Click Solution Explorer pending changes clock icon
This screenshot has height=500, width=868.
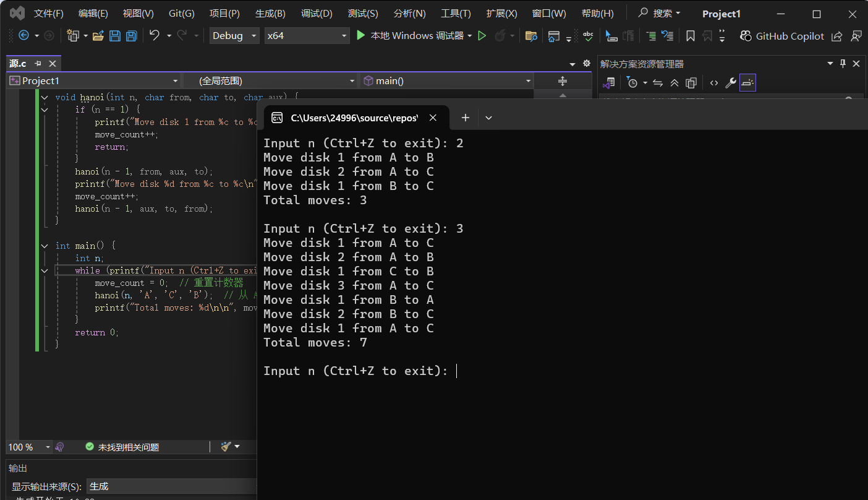pyautogui.click(x=632, y=82)
